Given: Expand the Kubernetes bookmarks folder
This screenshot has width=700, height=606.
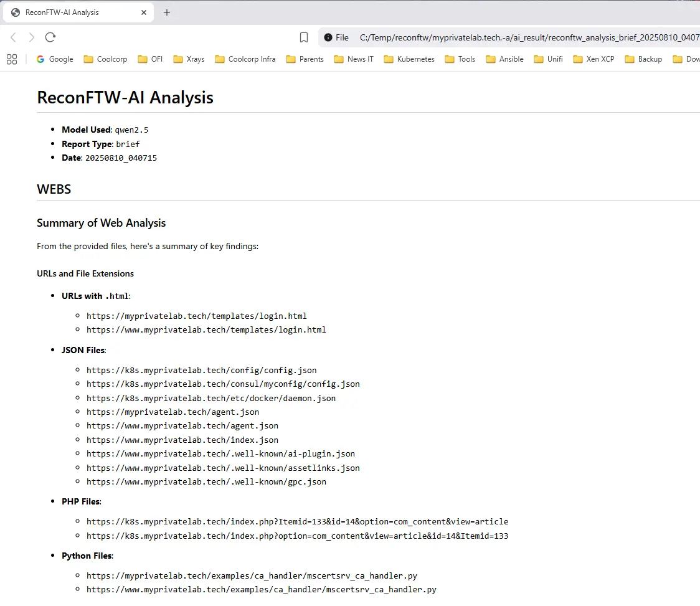Looking at the screenshot, I should 409,59.
